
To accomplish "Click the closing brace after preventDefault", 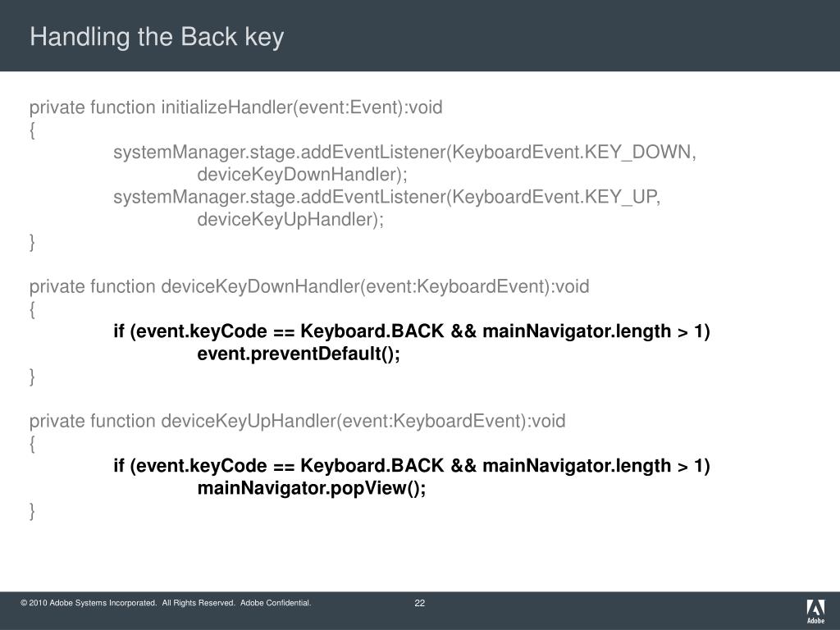I will click(32, 377).
